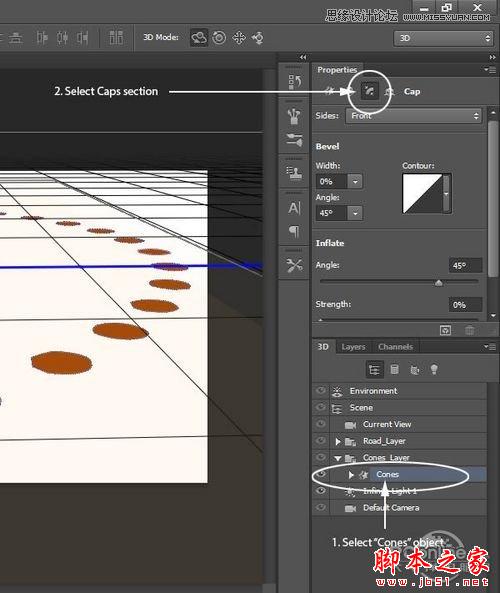Viewport: 500px width, 593px height.
Task: Switch to the Channels tab
Action: click(x=396, y=347)
